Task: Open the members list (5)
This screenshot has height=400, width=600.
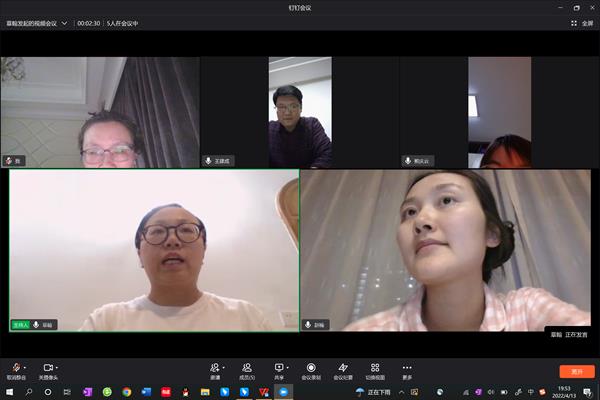Action: tap(246, 368)
